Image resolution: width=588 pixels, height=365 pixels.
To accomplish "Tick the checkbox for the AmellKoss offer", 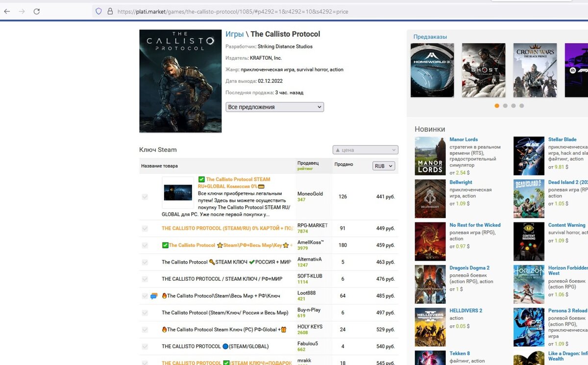I will tap(145, 245).
